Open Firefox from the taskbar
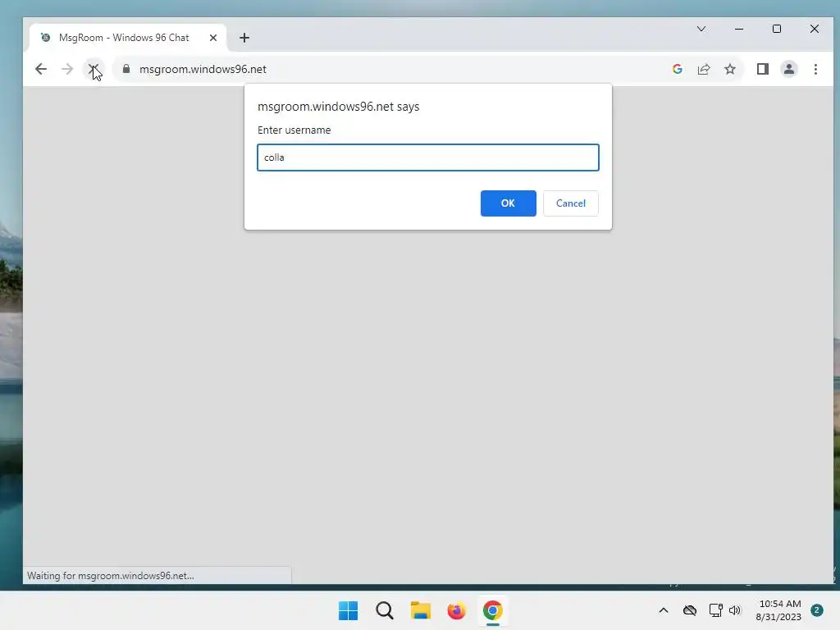Viewport: 840px width, 630px height. (x=456, y=610)
